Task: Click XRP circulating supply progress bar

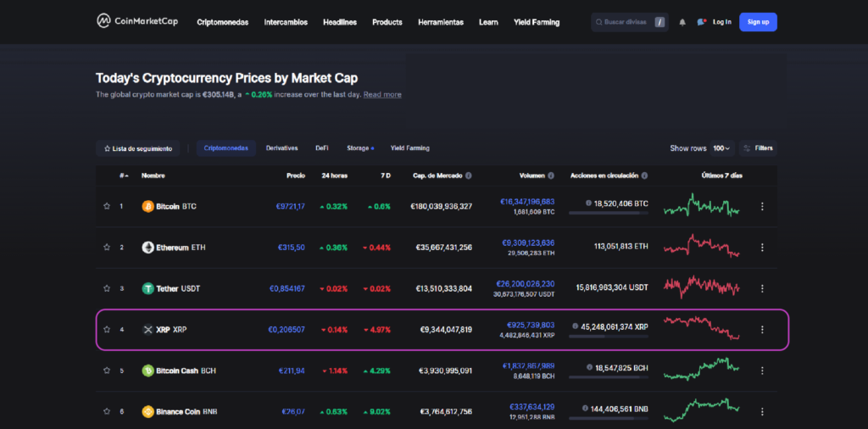Action: click(x=608, y=336)
